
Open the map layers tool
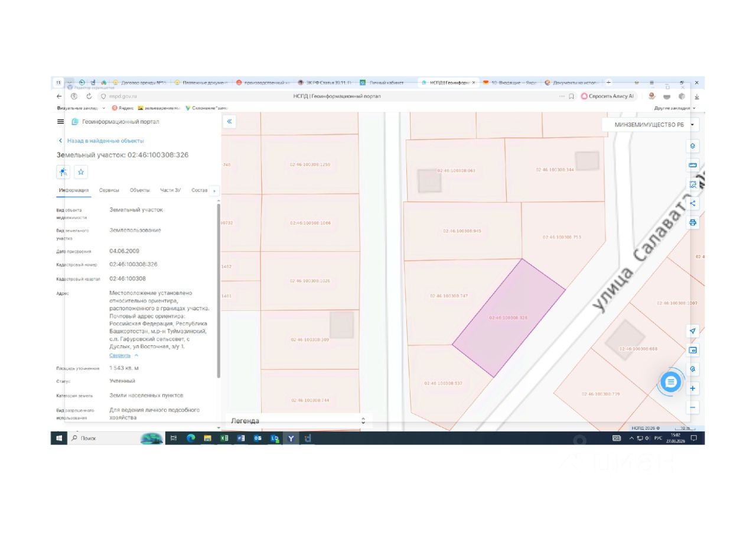[x=693, y=146]
